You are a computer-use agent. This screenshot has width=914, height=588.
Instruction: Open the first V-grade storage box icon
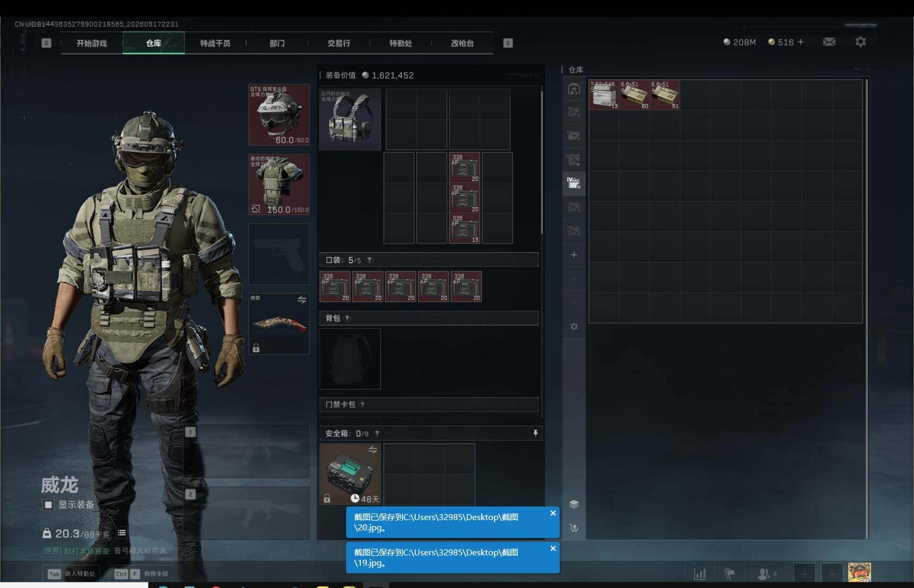[x=574, y=112]
